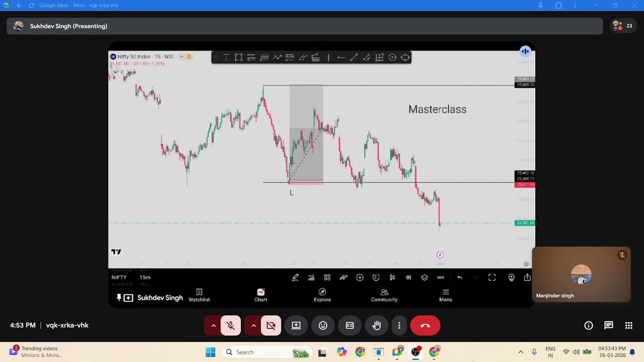Enter chart fullscreen mode
Screen dimensions: 644x362
point(492,278)
